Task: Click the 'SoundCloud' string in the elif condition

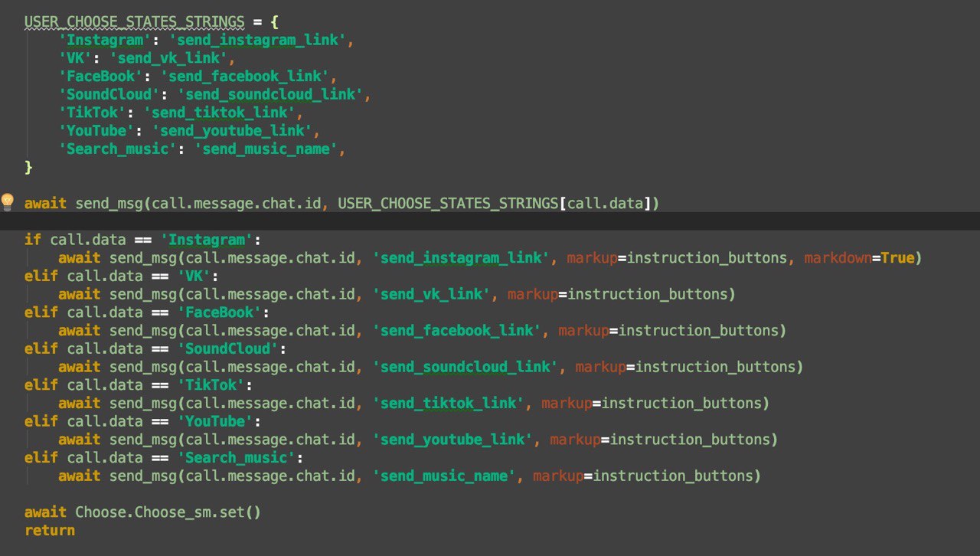Action: [228, 348]
